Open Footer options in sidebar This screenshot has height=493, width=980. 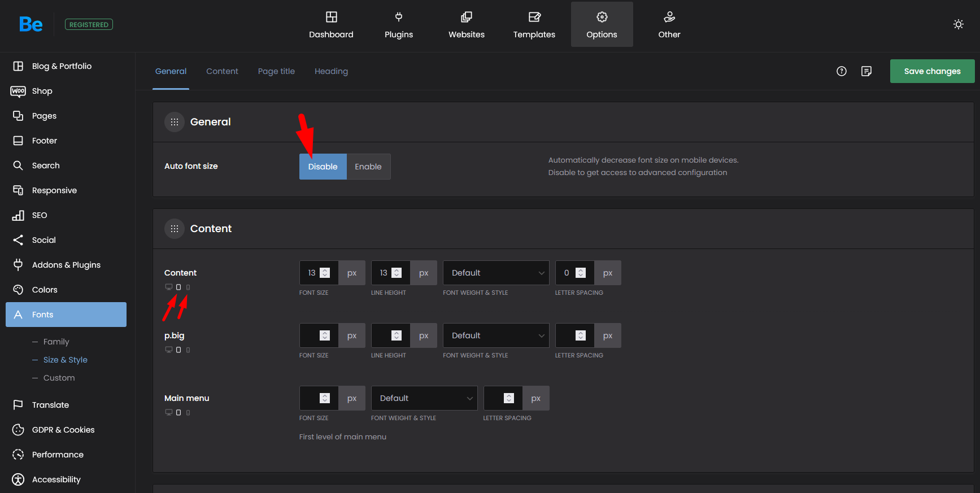pos(66,141)
